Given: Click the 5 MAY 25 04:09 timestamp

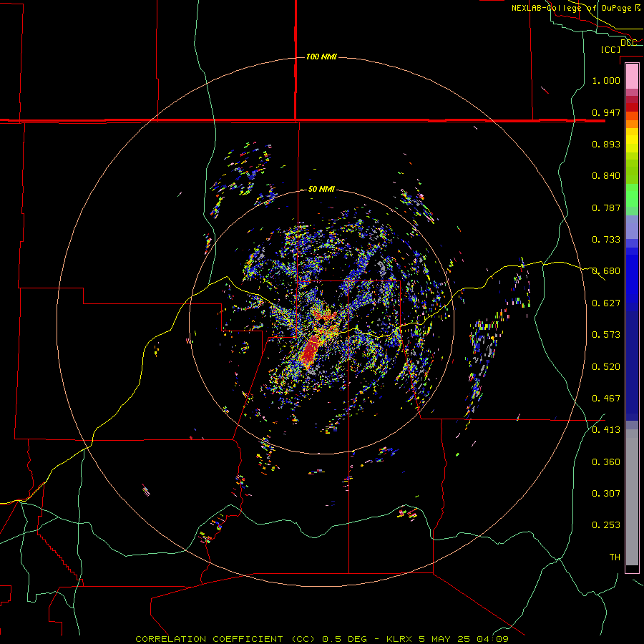Looking at the screenshot, I should [464, 639].
